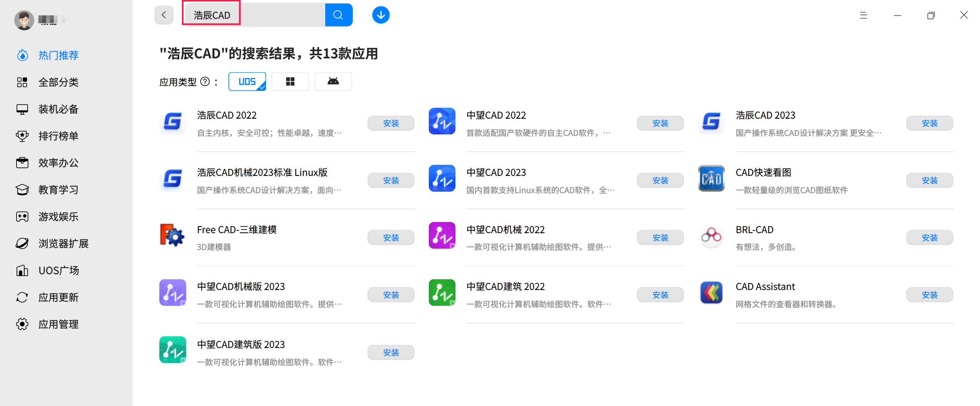
Task: Click 安装 for 中望CAD 2023
Action: coord(660,180)
